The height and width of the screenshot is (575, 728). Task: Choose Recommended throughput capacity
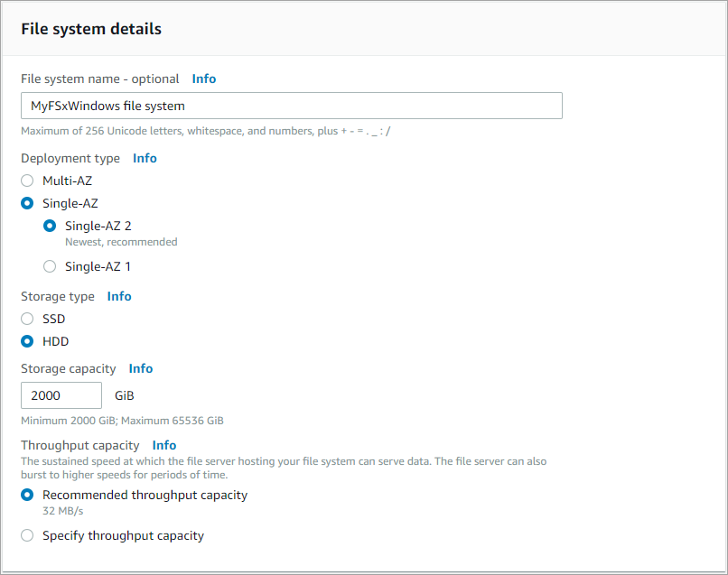coord(27,495)
